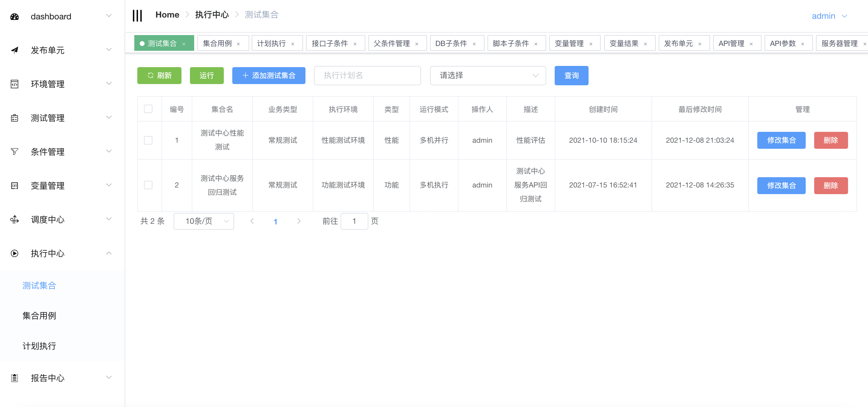Click the 前往 page number input
Screen dimensions: 868x407
tap(354, 221)
